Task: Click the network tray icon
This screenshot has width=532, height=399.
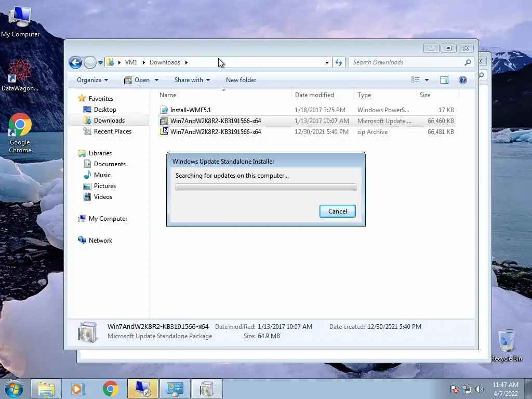Action: point(467,389)
